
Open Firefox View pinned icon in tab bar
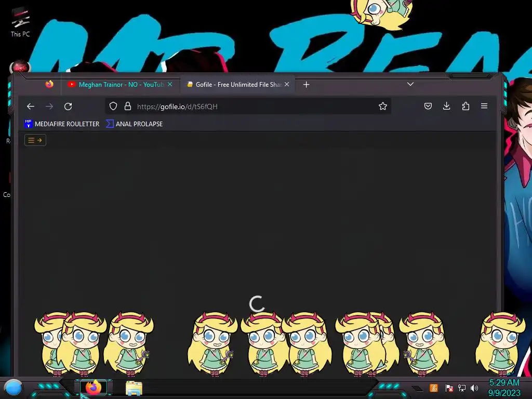(x=49, y=84)
